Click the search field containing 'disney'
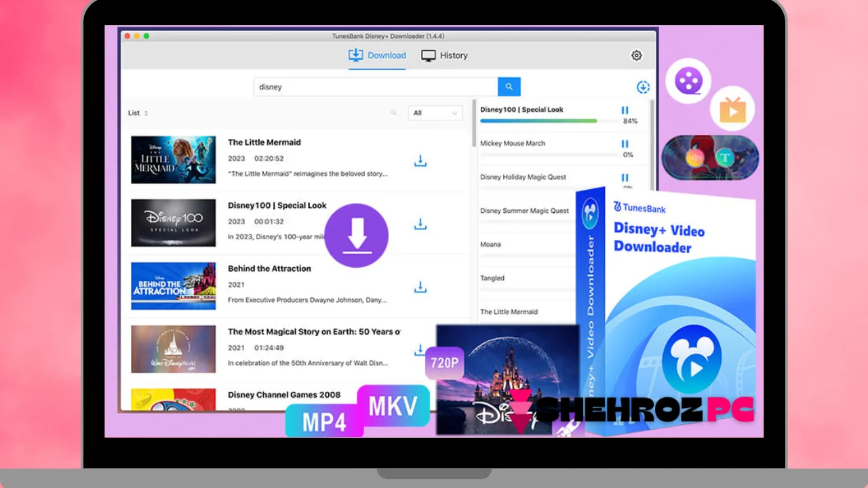868x488 pixels. pos(376,87)
